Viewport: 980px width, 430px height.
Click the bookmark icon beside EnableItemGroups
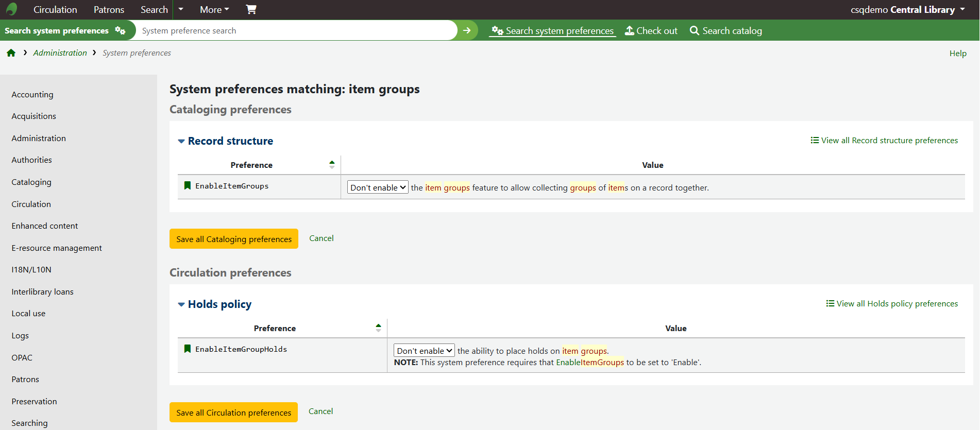click(x=188, y=185)
